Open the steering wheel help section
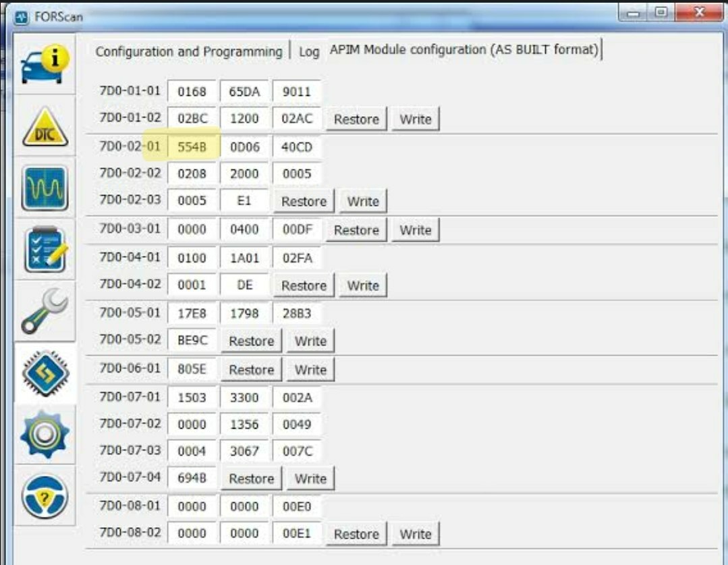 pyautogui.click(x=45, y=496)
